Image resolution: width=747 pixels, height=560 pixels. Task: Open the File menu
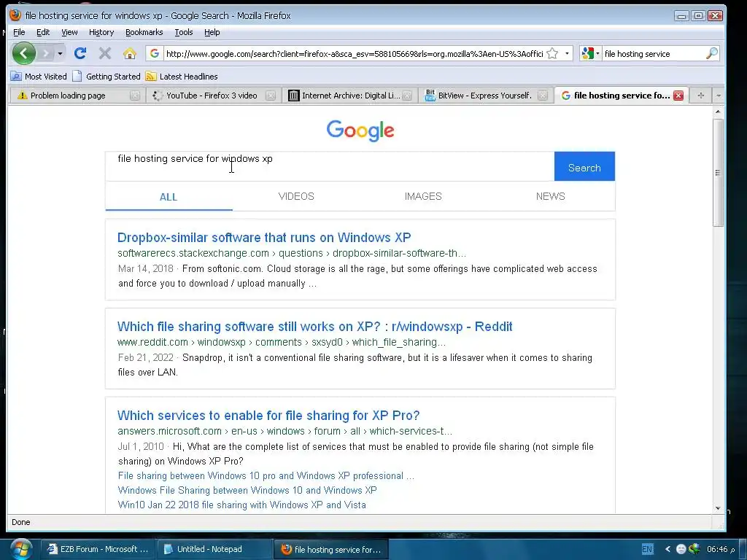19,32
